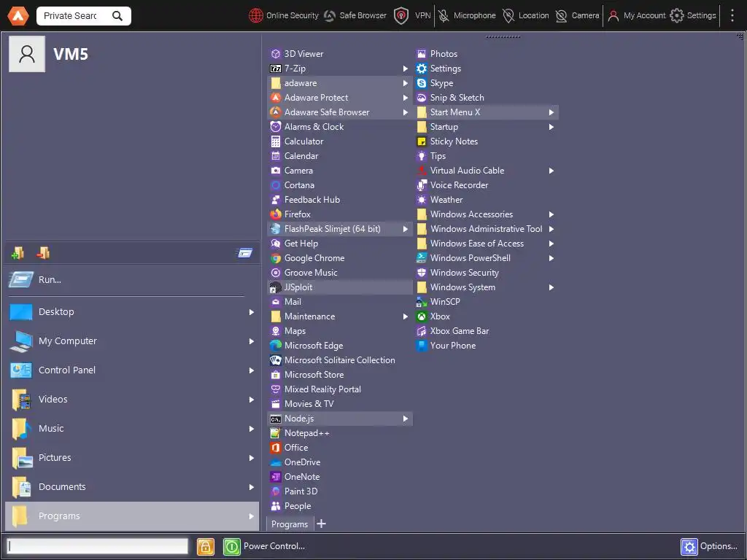Image resolution: width=747 pixels, height=560 pixels.
Task: Click the dotted drag handle at top
Action: pyautogui.click(x=503, y=36)
